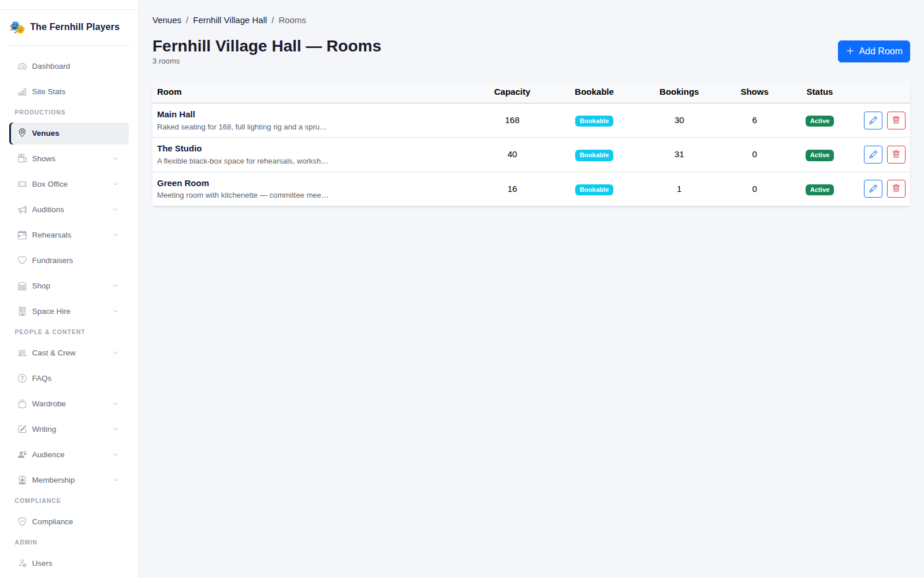Click the Users gear-person icon

tap(22, 564)
